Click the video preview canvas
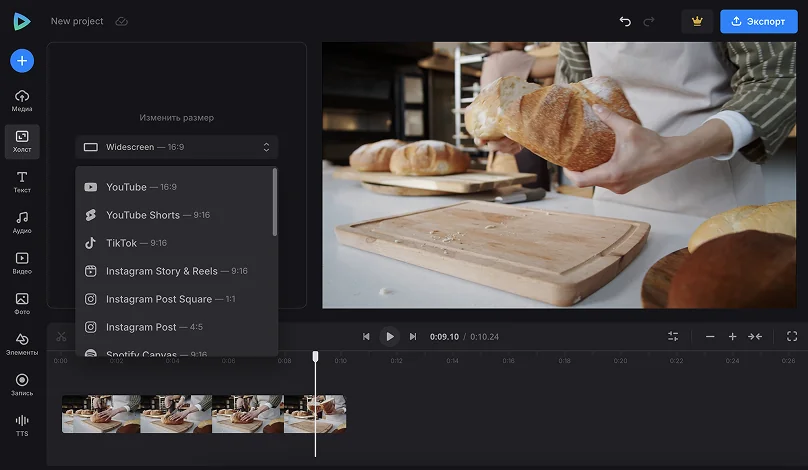Viewport: 808px width, 470px height. tap(559, 175)
